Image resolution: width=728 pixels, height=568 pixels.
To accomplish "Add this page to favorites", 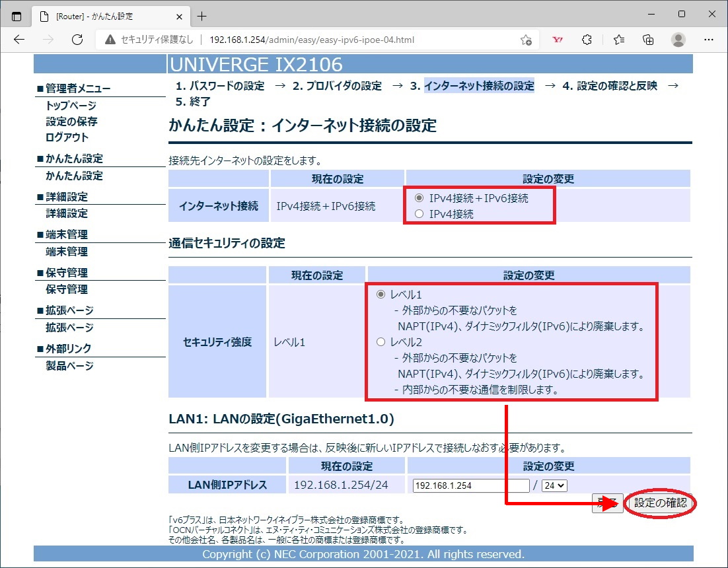I will pyautogui.click(x=526, y=40).
